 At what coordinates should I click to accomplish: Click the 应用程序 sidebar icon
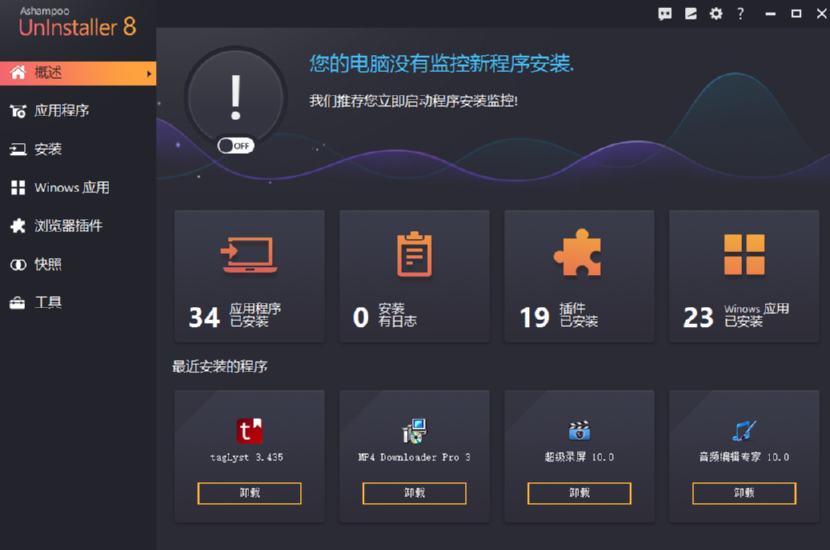click(x=18, y=111)
